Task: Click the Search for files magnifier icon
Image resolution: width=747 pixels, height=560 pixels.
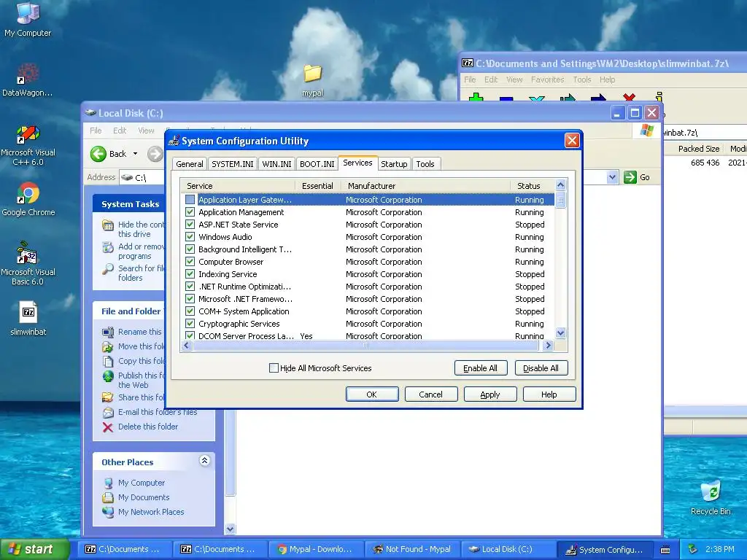Action: pos(108,270)
